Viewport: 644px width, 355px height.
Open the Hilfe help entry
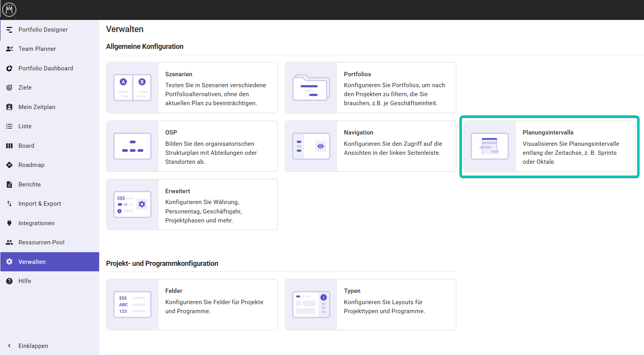pos(25,281)
